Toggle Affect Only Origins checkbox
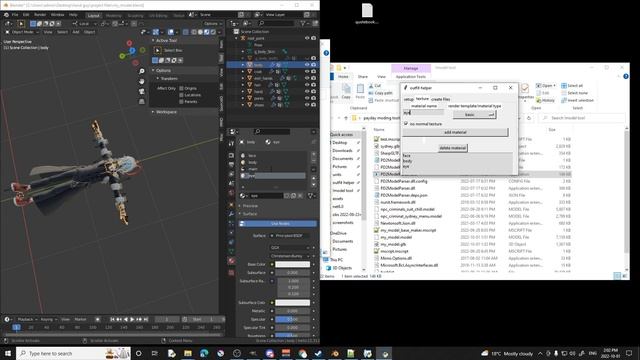The image size is (640, 360). pyautogui.click(x=181, y=88)
